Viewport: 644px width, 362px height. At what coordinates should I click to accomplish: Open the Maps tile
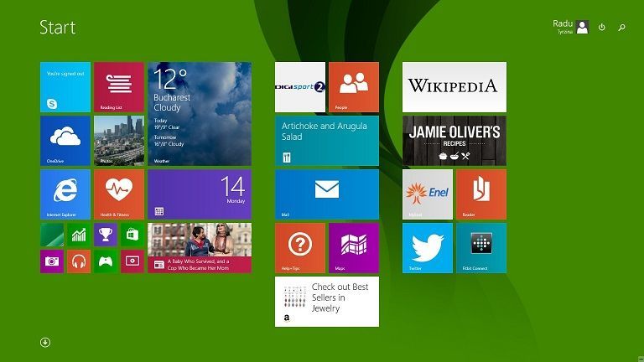click(x=354, y=248)
